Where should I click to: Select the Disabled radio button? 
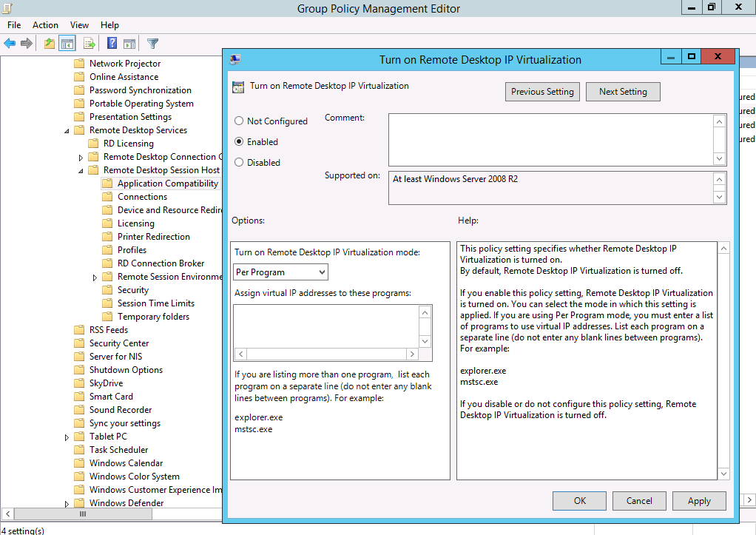(239, 163)
